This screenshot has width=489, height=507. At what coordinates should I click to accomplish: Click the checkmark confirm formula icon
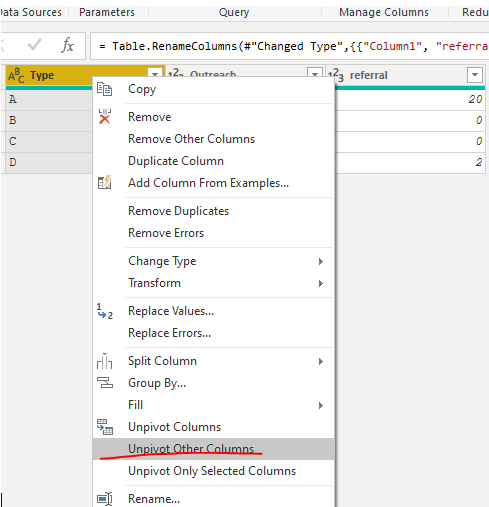(x=34, y=45)
